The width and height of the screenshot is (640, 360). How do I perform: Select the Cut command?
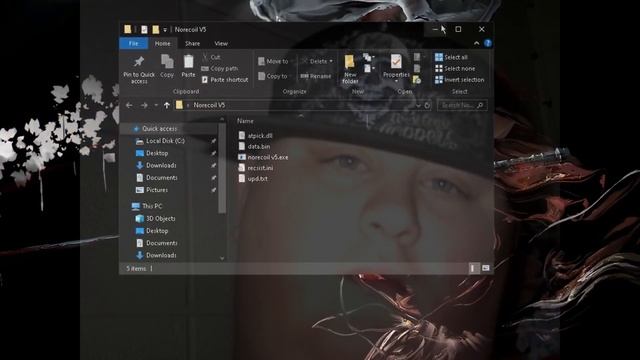211,57
